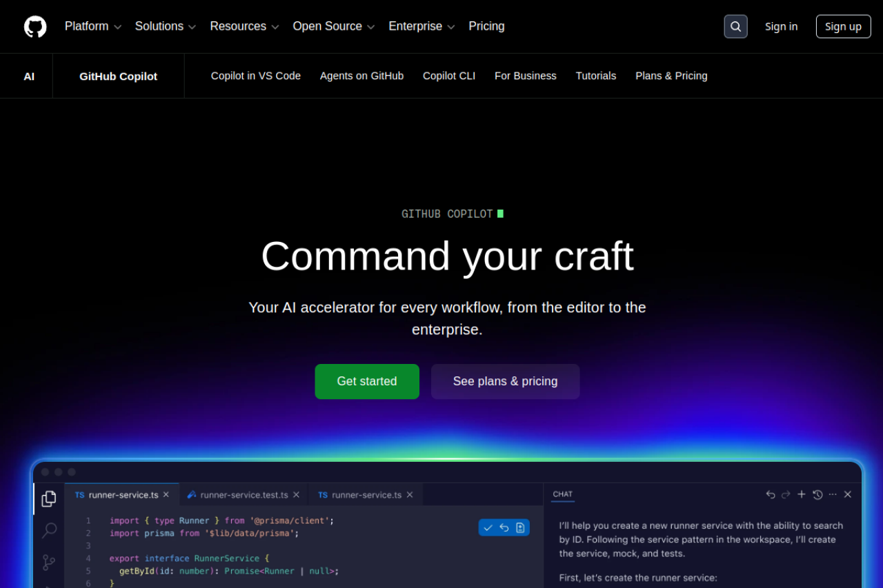Open the search magnifier button
Image resolution: width=883 pixels, height=588 pixels.
[735, 26]
